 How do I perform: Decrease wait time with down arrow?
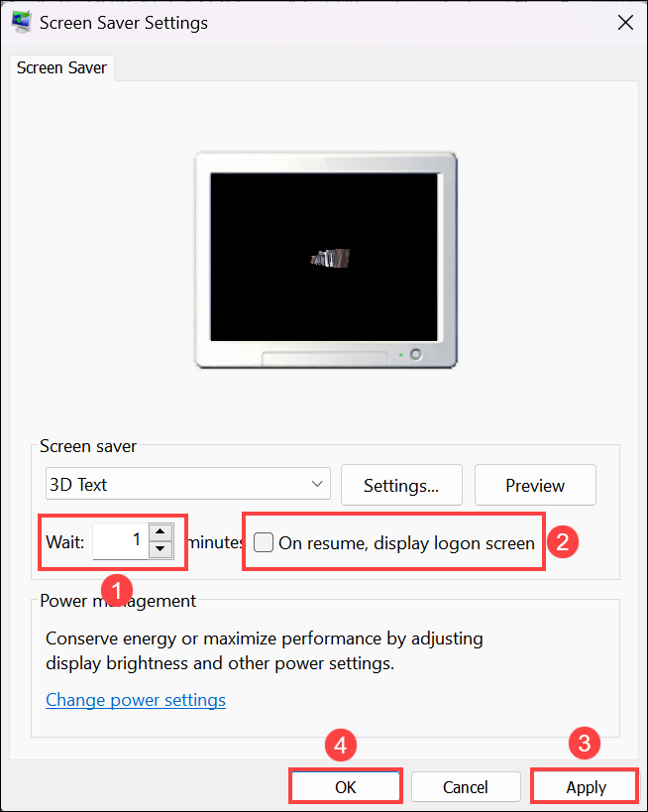[x=161, y=549]
